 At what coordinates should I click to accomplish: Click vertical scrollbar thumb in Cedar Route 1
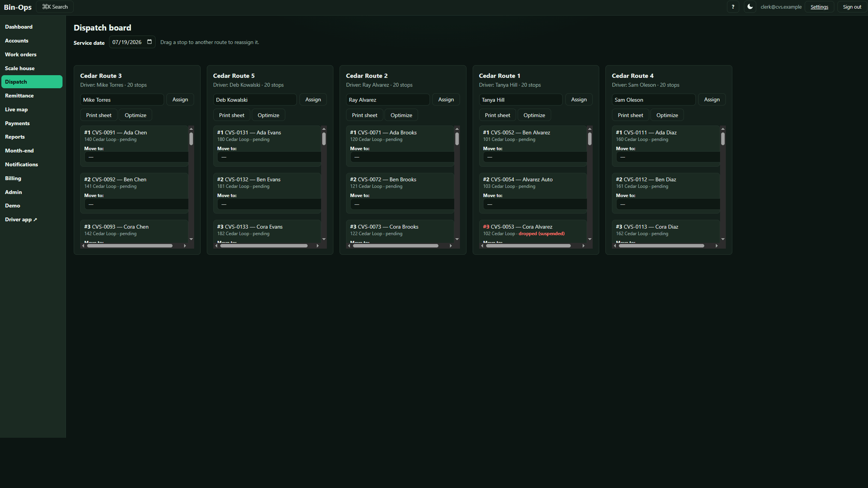point(590,139)
